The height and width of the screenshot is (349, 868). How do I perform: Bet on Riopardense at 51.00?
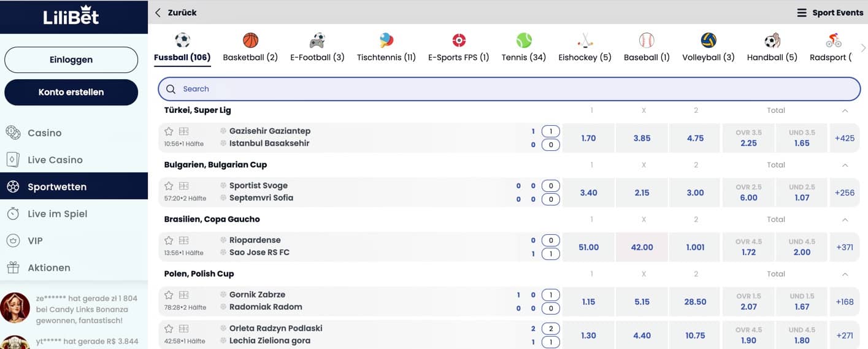point(588,247)
